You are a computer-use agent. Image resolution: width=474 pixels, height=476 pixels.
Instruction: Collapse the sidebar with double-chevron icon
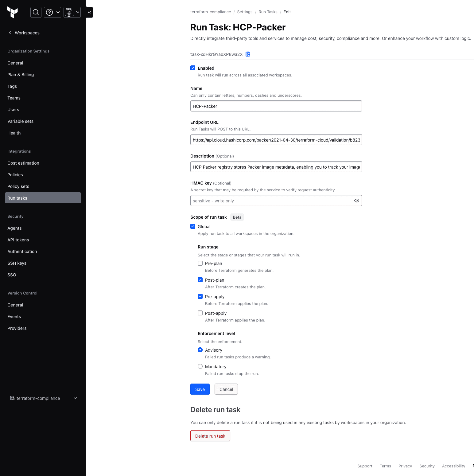coord(89,12)
